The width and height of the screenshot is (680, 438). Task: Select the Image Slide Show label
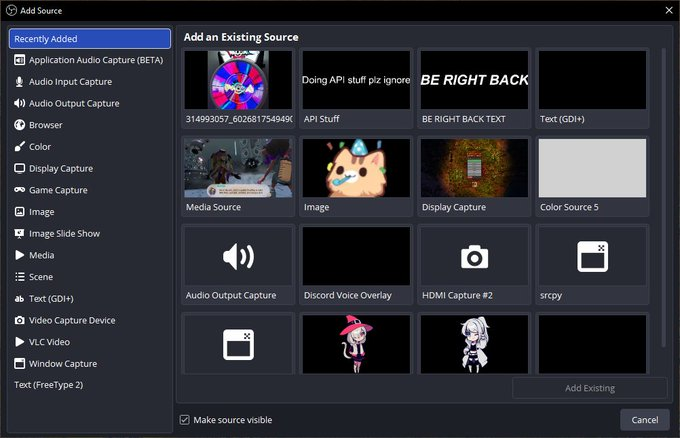click(64, 233)
